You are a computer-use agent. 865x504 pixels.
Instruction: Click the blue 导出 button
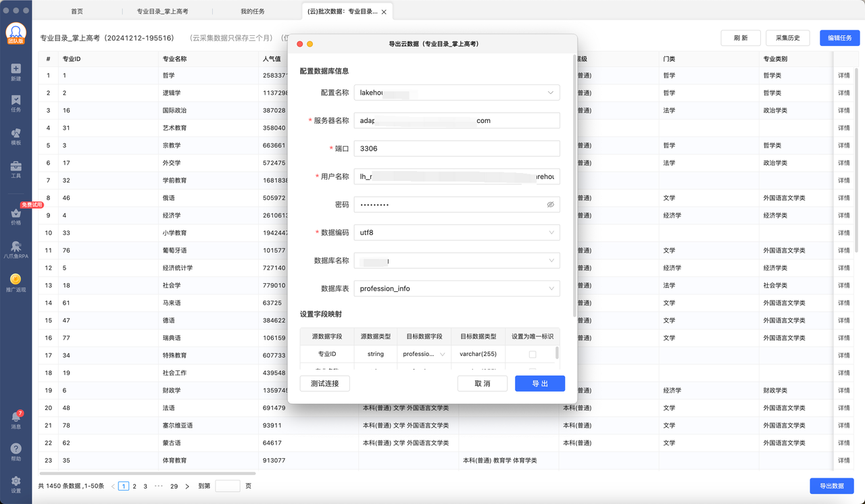coord(539,384)
